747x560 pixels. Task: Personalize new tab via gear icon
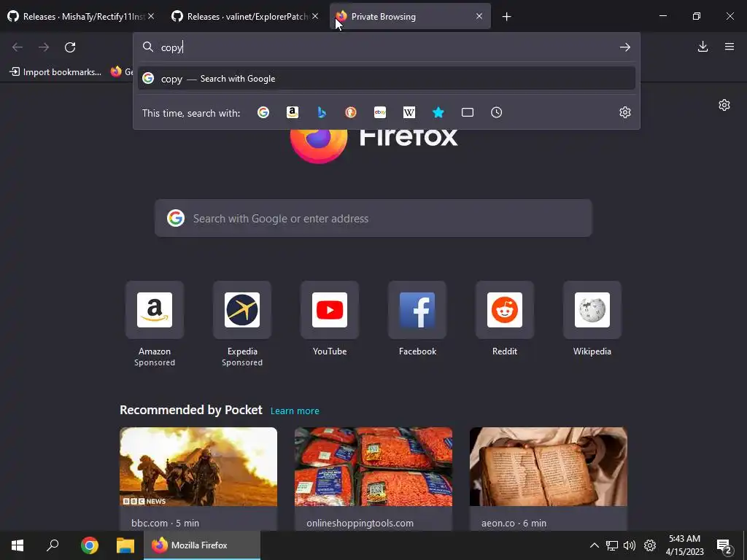724,105
